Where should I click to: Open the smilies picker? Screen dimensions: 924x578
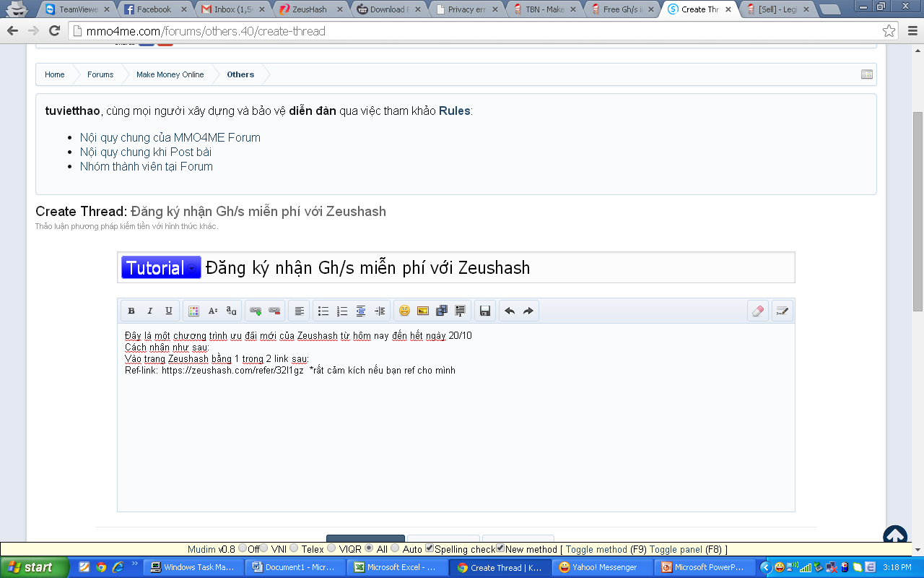[x=404, y=311]
